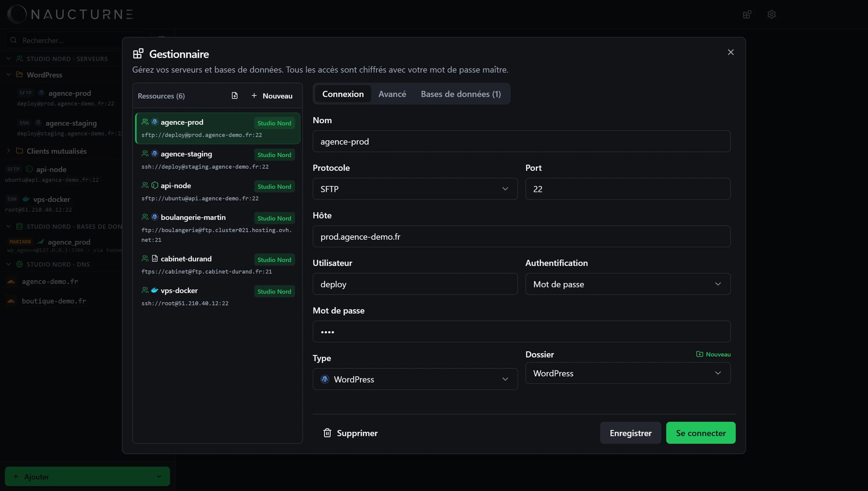This screenshot has width=868, height=491.
Task: Open the Type WordPress dropdown
Action: (x=415, y=379)
